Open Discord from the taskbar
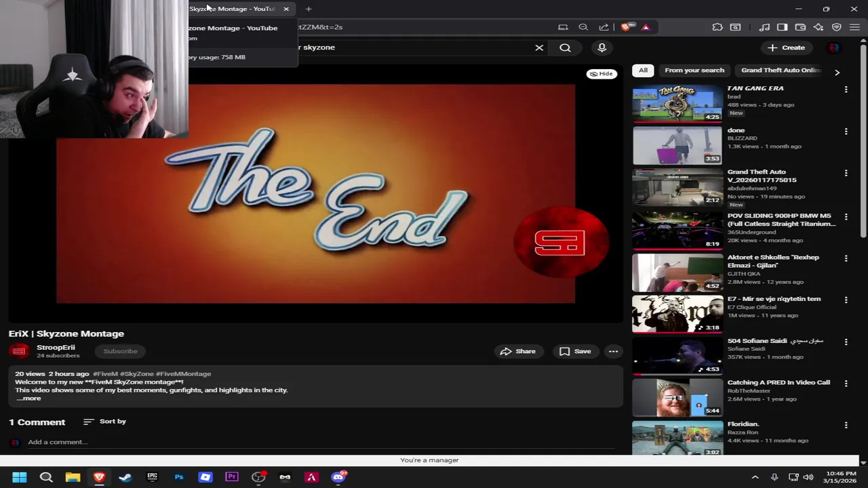Image resolution: width=868 pixels, height=488 pixels. 338,477
